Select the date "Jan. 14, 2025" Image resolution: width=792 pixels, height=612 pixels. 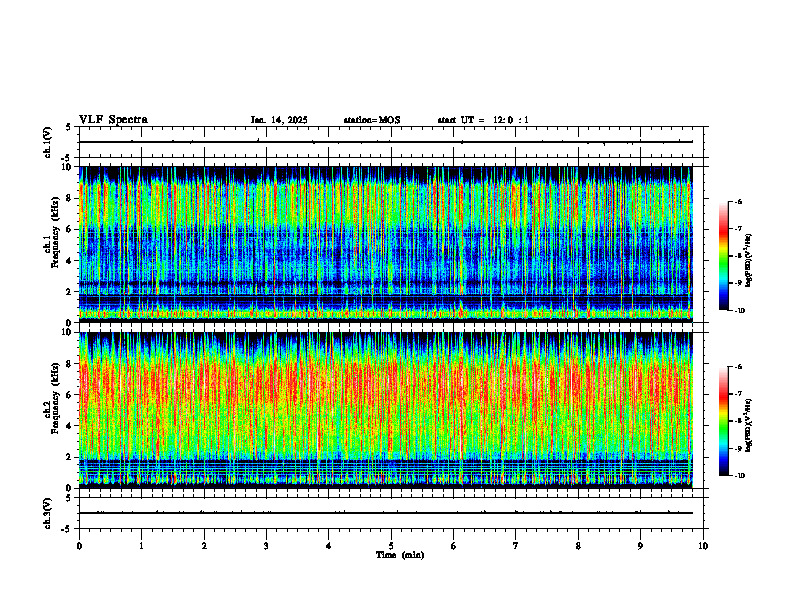(279, 120)
